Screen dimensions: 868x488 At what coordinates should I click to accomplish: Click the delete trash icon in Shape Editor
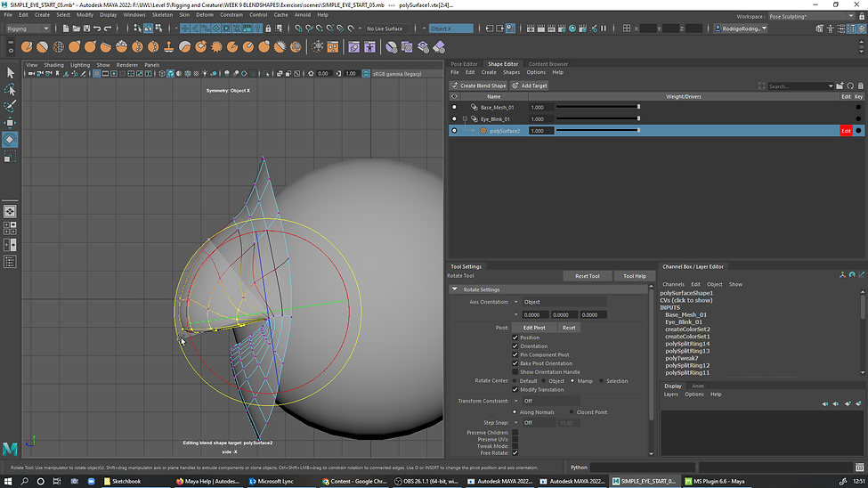860,85
